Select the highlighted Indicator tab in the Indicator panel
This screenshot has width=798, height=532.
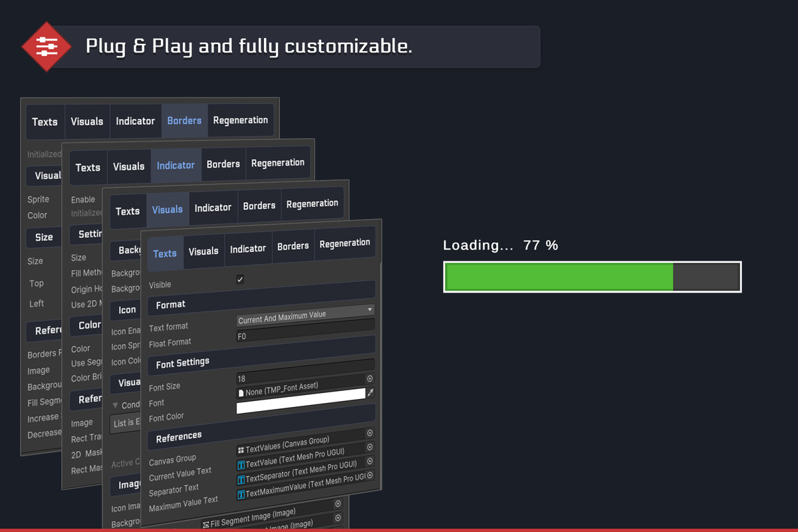click(176, 166)
